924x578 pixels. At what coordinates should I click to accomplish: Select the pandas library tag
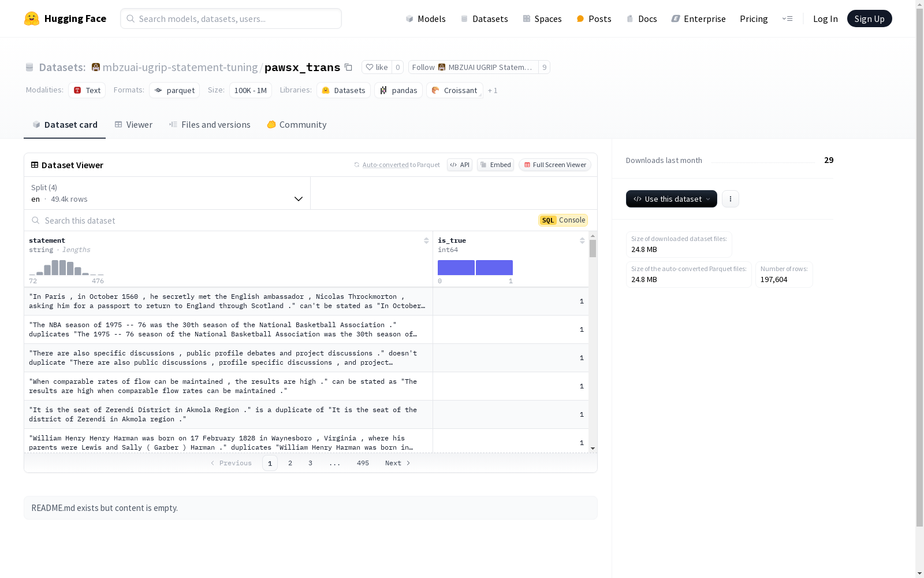[398, 90]
